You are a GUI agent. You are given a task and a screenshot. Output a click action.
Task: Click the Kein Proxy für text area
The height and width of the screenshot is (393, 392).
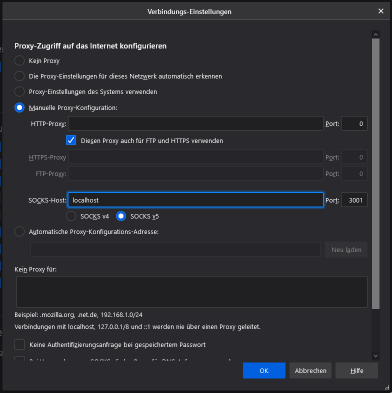coord(192,292)
